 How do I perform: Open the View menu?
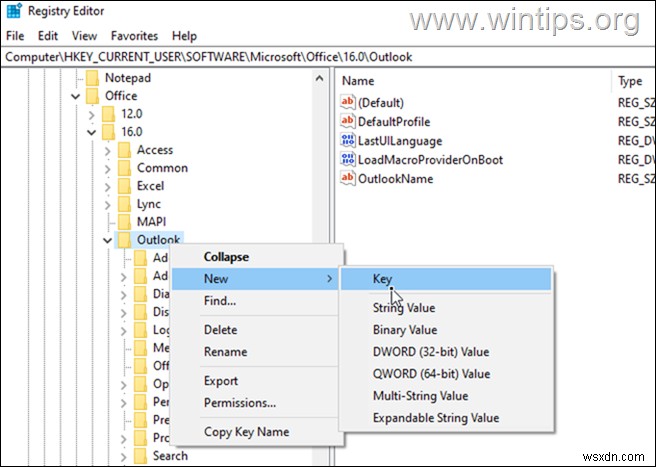pos(84,36)
